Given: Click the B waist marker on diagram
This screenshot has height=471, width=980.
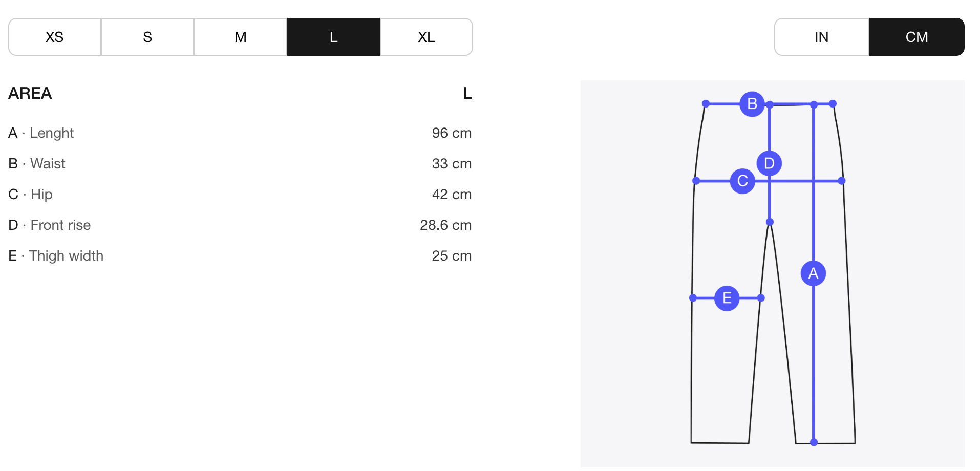Looking at the screenshot, I should [x=752, y=104].
